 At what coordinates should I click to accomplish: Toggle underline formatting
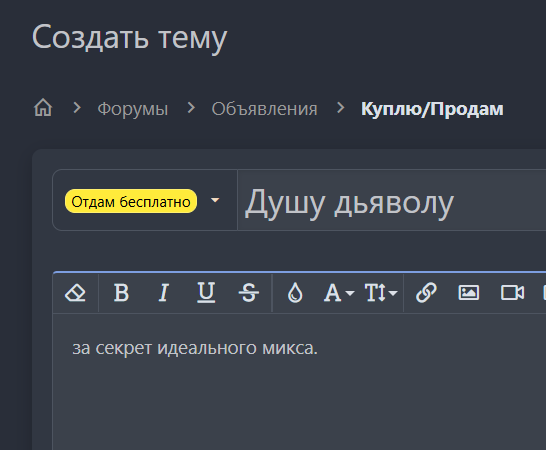coord(206,293)
